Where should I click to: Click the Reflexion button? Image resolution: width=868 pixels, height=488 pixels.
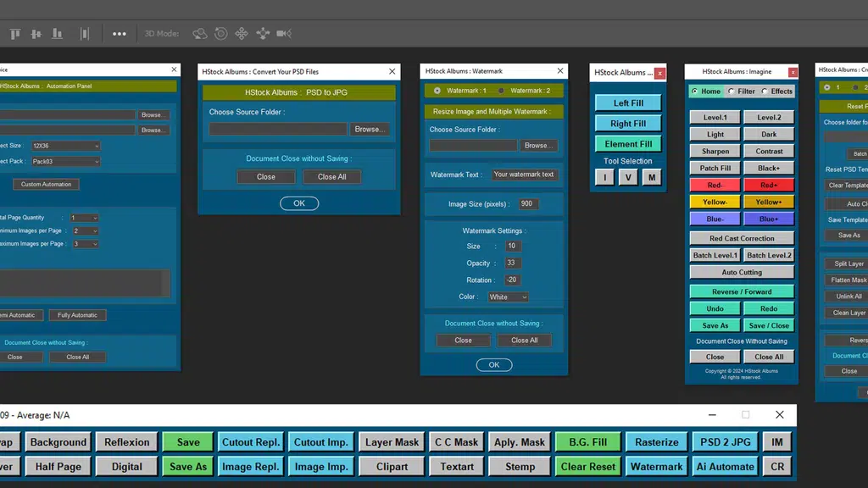point(127,442)
